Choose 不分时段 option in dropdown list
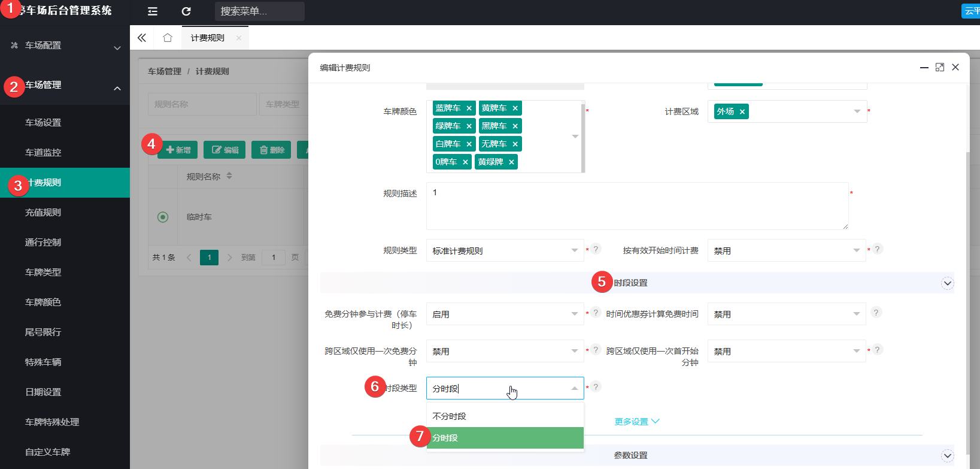This screenshot has width=980, height=469. (x=505, y=416)
